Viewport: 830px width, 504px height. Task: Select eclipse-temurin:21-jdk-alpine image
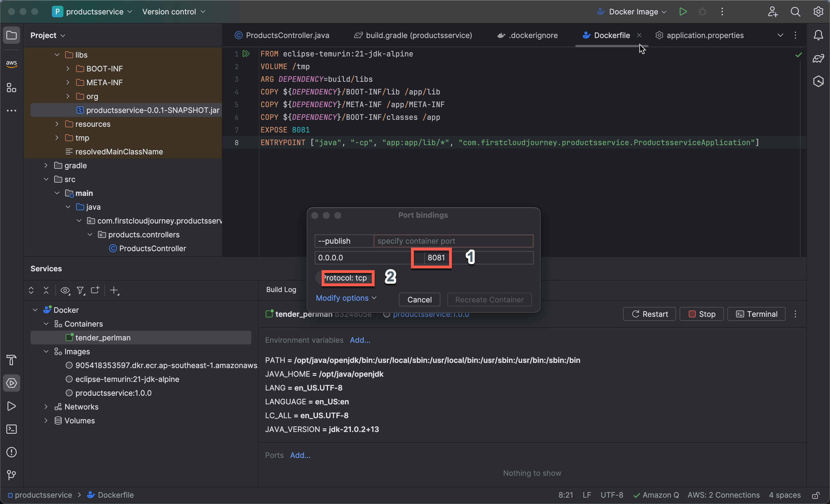pyautogui.click(x=127, y=379)
